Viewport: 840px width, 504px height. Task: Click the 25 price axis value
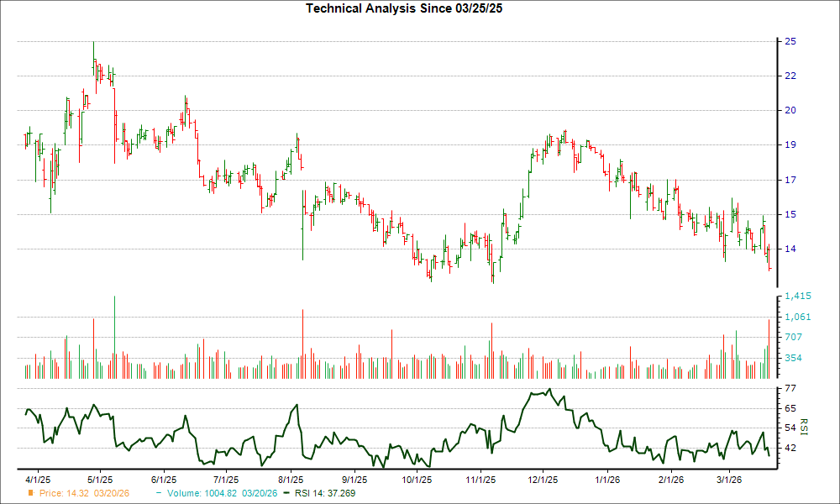(x=790, y=40)
